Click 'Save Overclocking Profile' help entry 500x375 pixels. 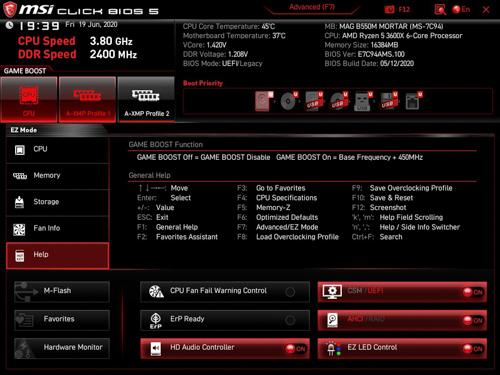(x=411, y=188)
